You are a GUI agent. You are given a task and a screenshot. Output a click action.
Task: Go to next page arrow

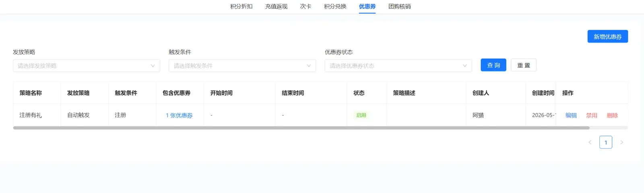(621, 142)
